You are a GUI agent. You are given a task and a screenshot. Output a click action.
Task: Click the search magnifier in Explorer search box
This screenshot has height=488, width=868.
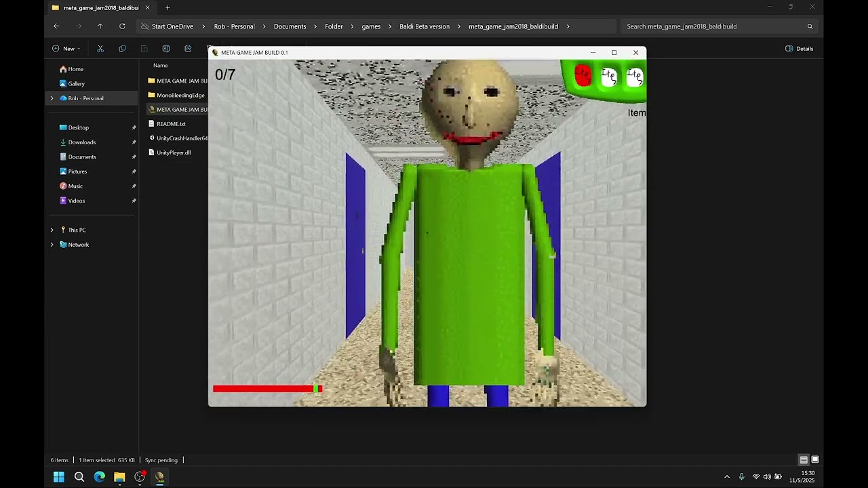(x=810, y=26)
